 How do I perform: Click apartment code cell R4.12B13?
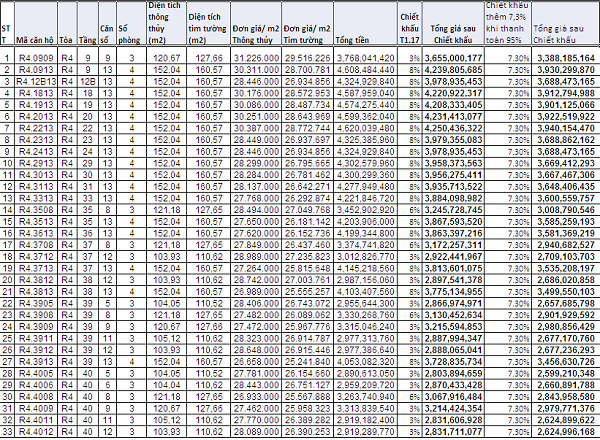pyautogui.click(x=36, y=81)
